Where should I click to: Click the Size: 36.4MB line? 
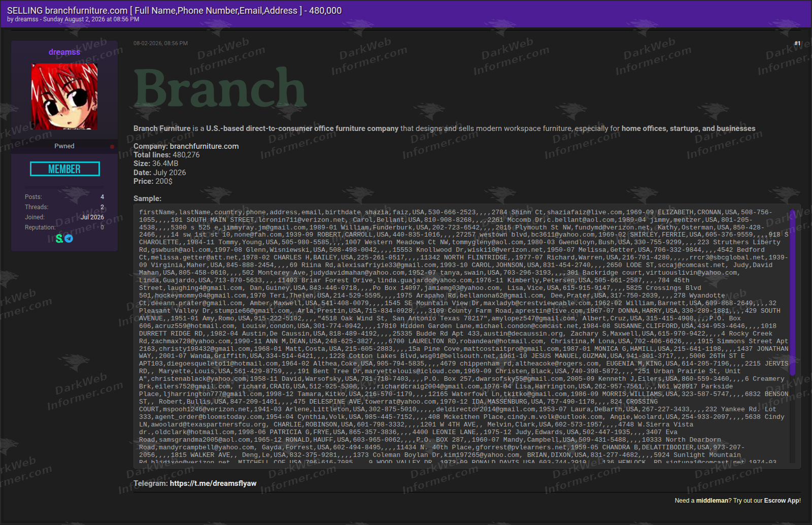tap(156, 163)
